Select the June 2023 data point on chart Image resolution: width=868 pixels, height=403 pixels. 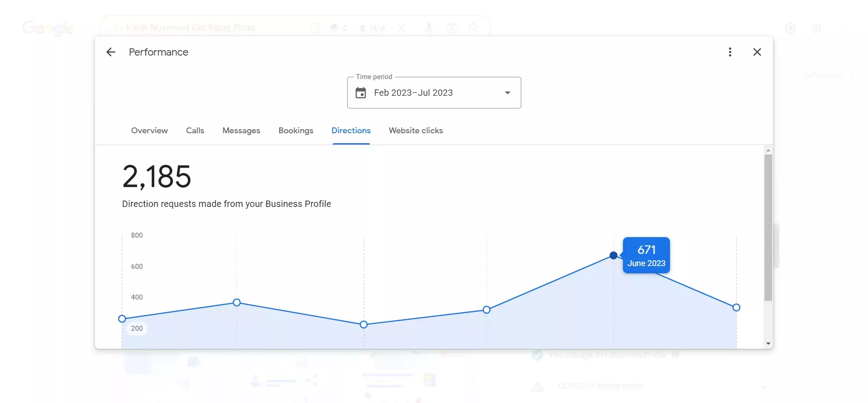tap(613, 255)
